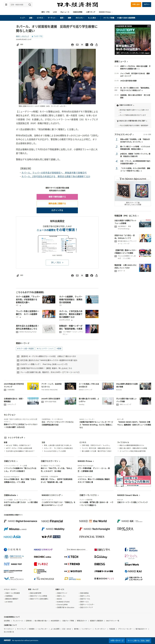This screenshot has height=644, width=155.
Task: Open the SMART CITY ad banner thumbnail
Action: (x=133, y=39)
